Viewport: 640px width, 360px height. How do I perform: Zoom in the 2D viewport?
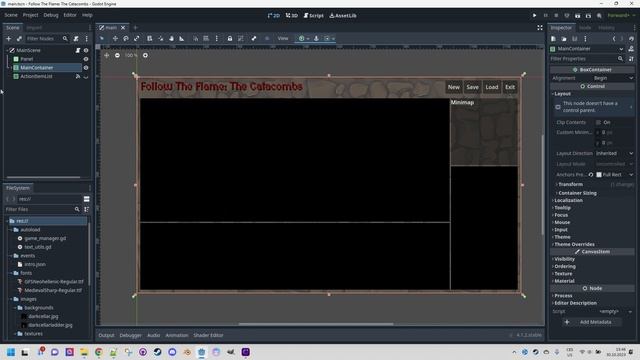[145, 55]
